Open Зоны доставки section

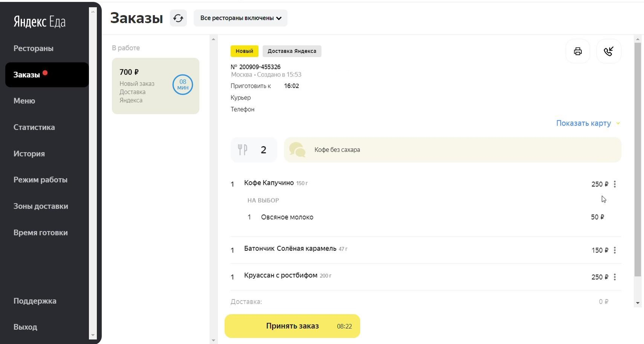click(x=41, y=206)
